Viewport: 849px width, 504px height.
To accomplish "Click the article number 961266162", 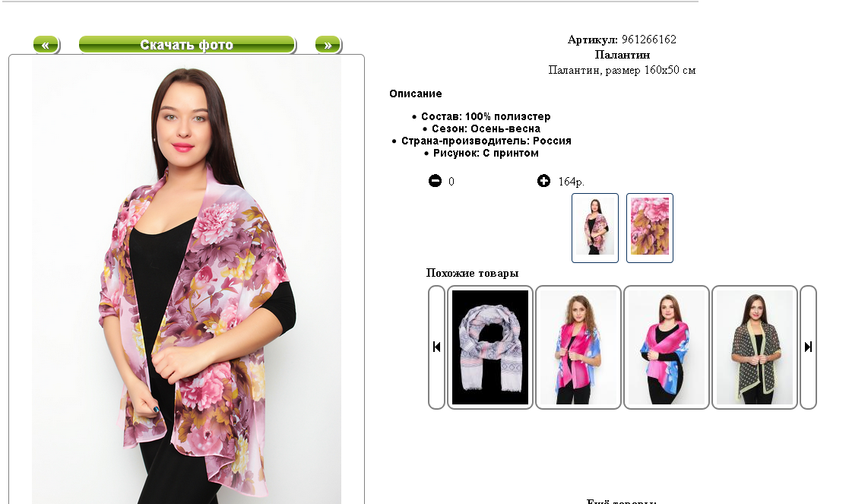I will 648,40.
